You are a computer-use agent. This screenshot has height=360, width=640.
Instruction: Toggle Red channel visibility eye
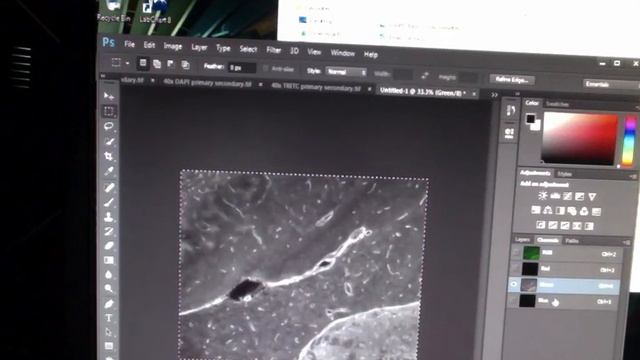[x=515, y=268]
